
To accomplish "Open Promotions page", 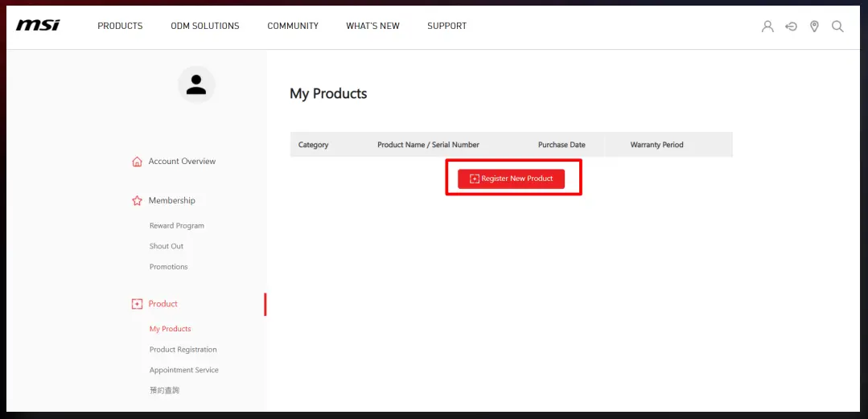I will 168,267.
